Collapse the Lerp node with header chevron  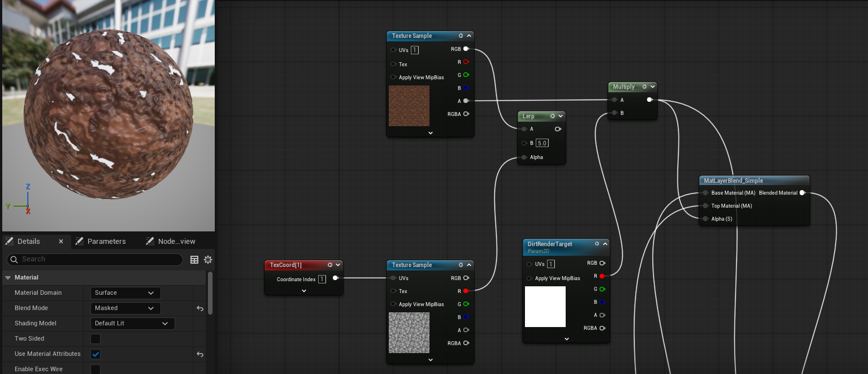coord(561,116)
